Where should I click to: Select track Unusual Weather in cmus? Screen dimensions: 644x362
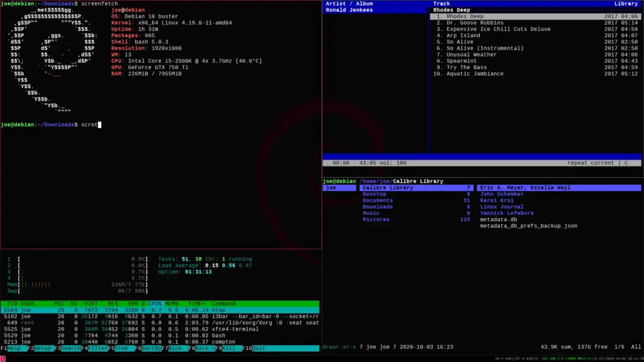click(x=536, y=55)
